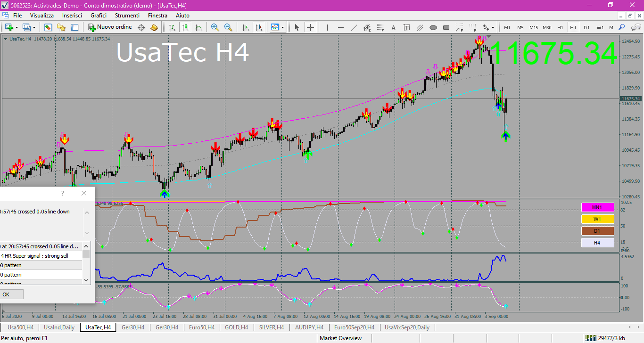Show the Market Watch window

[x=48, y=27]
